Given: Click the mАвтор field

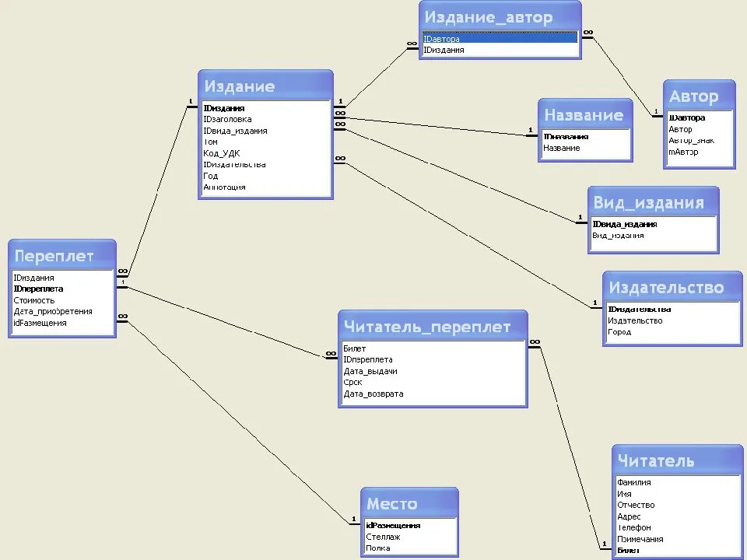Looking at the screenshot, I should click(x=700, y=152).
